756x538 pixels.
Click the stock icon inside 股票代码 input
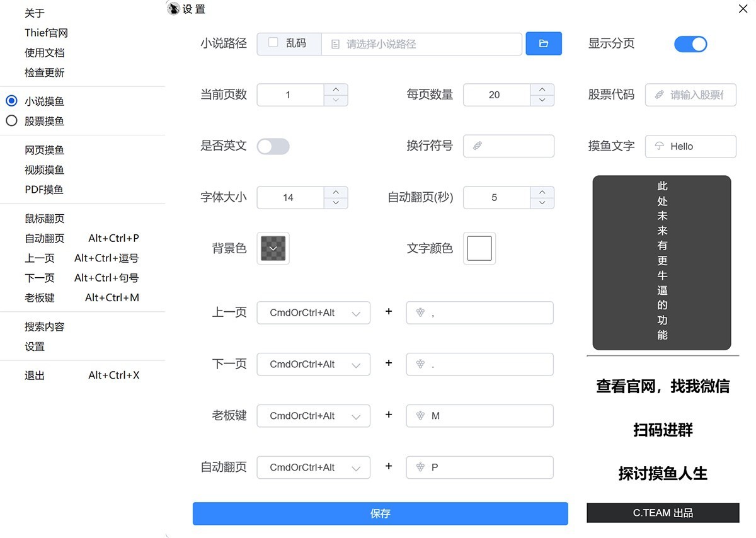[x=660, y=94]
